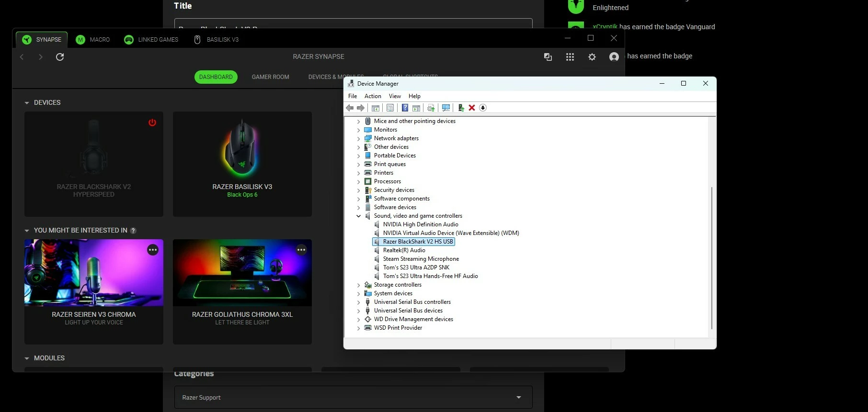
Task: Collapse the MODULES section in Synapse
Action: [27, 358]
